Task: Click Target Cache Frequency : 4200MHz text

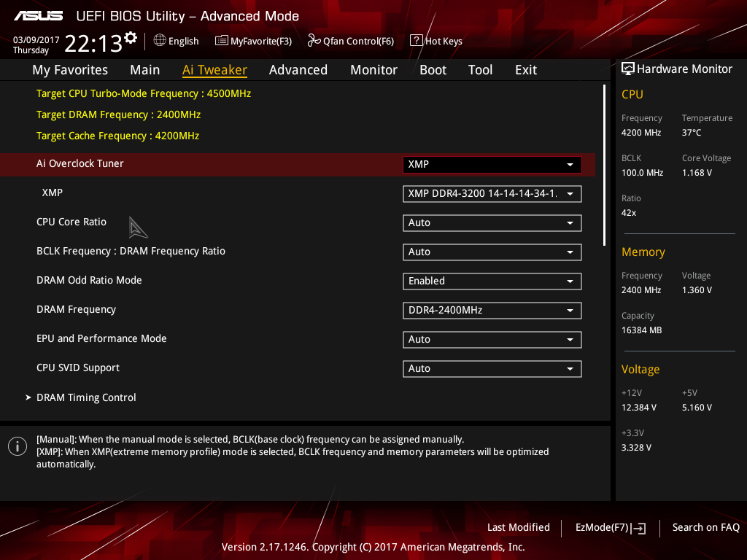Action: point(117,136)
